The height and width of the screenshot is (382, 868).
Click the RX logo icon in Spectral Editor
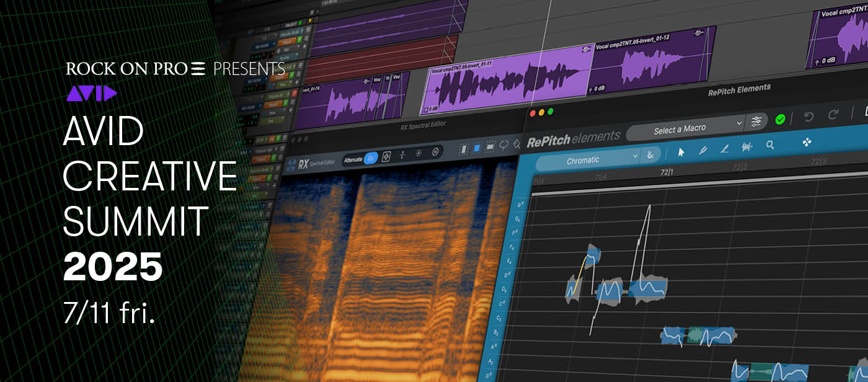pos(292,165)
